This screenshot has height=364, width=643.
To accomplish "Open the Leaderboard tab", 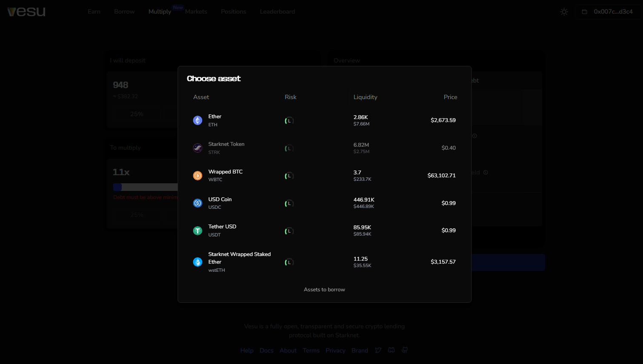I will click(277, 11).
